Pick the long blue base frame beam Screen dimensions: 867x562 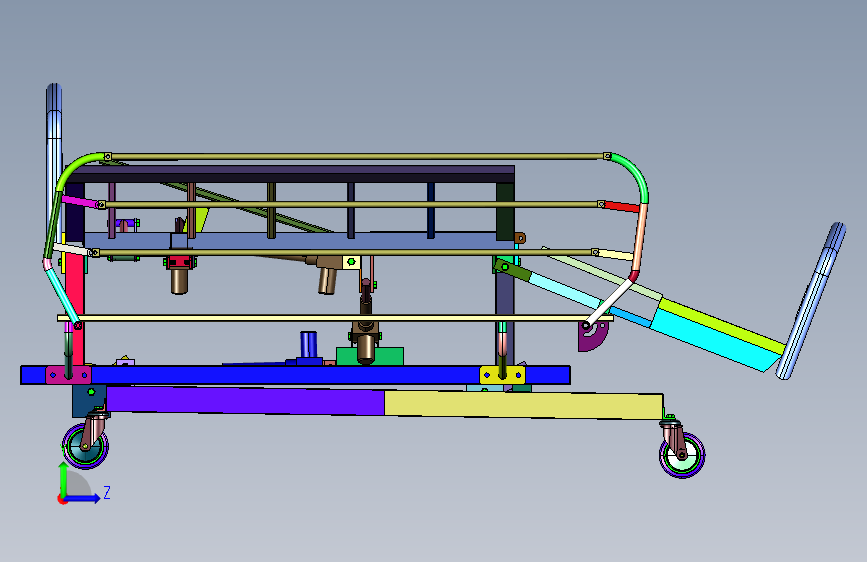[x=295, y=375]
